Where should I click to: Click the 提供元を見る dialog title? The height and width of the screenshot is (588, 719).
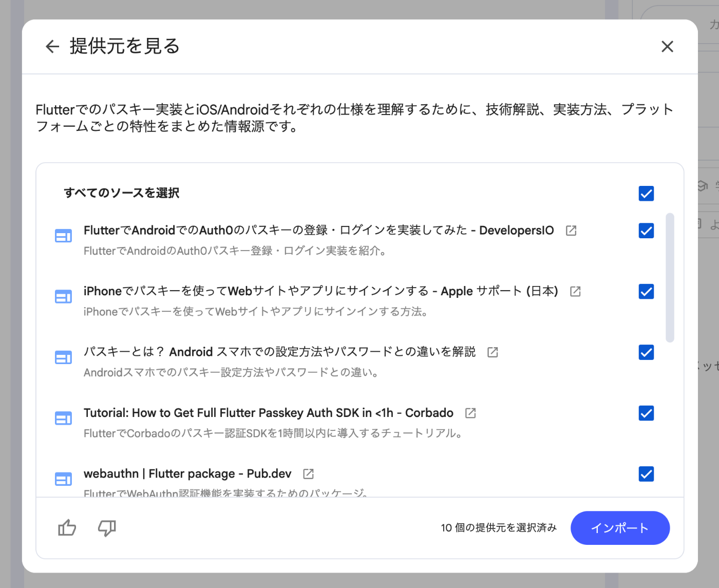coord(125,46)
